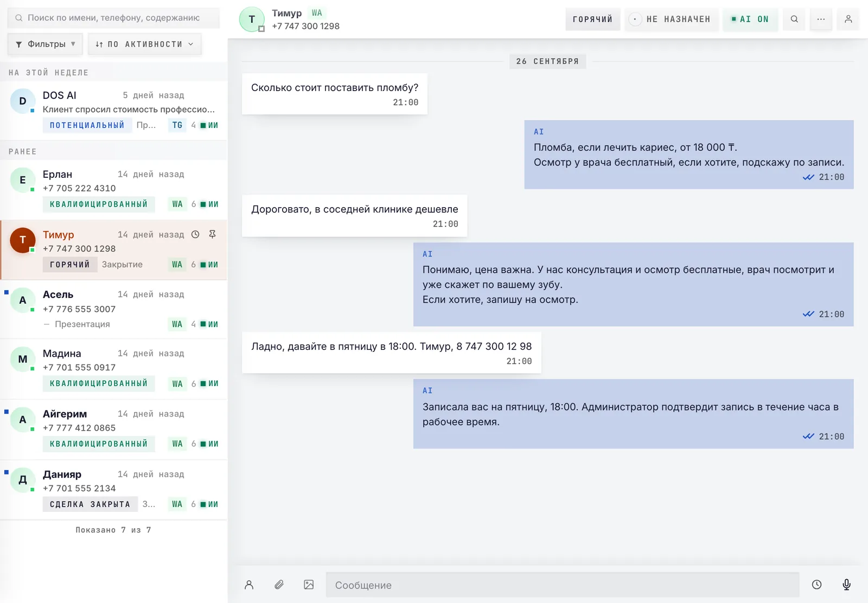The image size is (868, 603).
Task: Open the Ерлан conversation
Action: pos(114,190)
